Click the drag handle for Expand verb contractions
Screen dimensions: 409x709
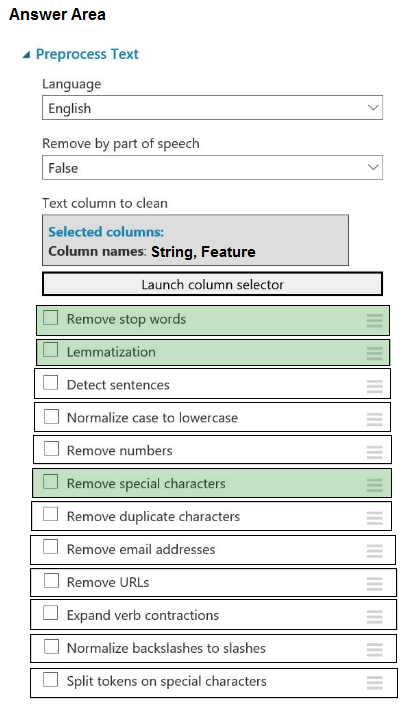[x=374, y=616]
